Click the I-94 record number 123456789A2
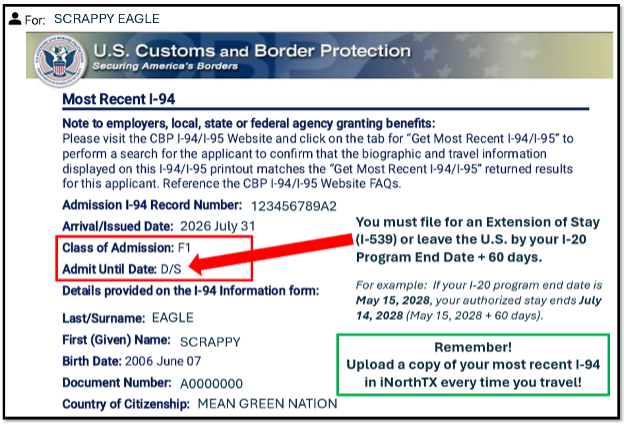This screenshot has width=624, height=424. pyautogui.click(x=294, y=206)
